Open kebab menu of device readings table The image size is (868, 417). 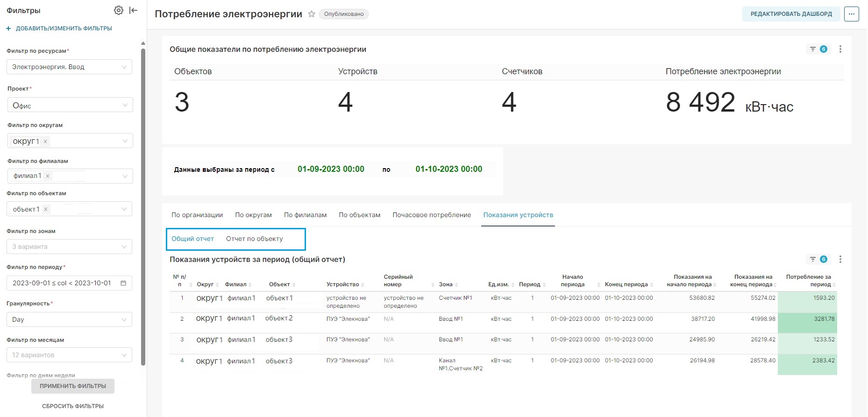click(840, 259)
